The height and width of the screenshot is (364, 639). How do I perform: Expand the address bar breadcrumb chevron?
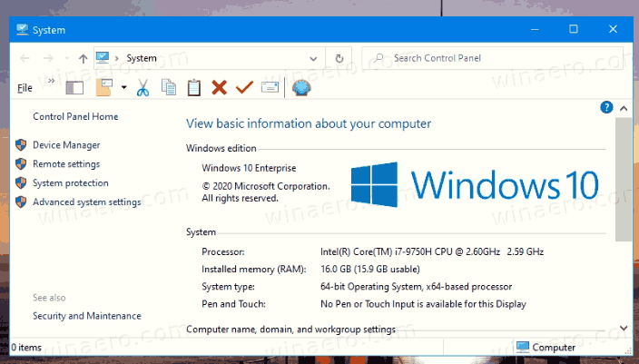point(116,59)
